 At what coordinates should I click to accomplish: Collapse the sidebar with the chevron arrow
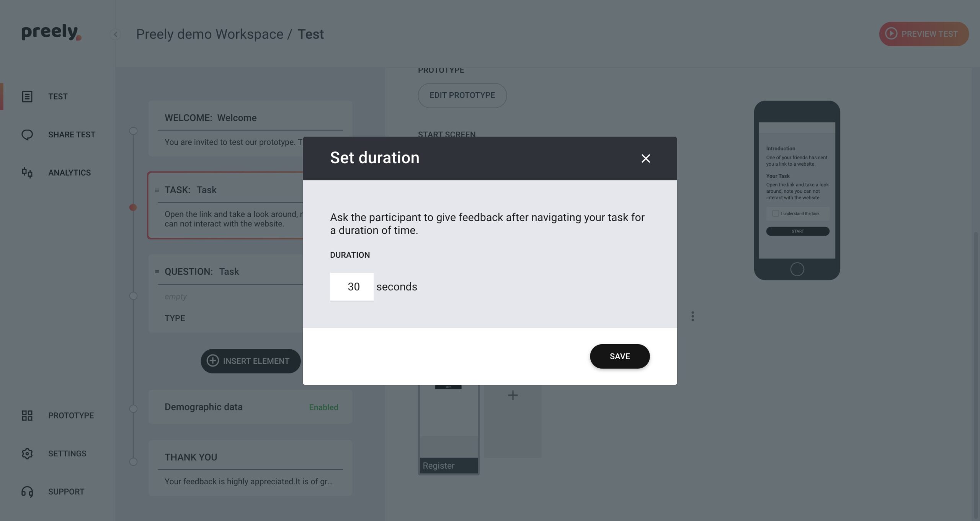[115, 34]
